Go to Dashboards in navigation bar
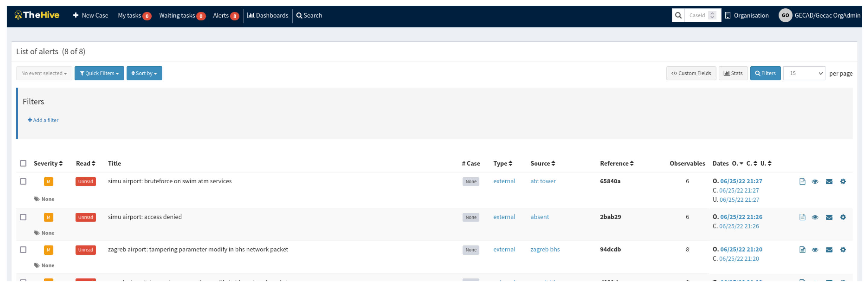This screenshot has width=868, height=293. [x=268, y=15]
